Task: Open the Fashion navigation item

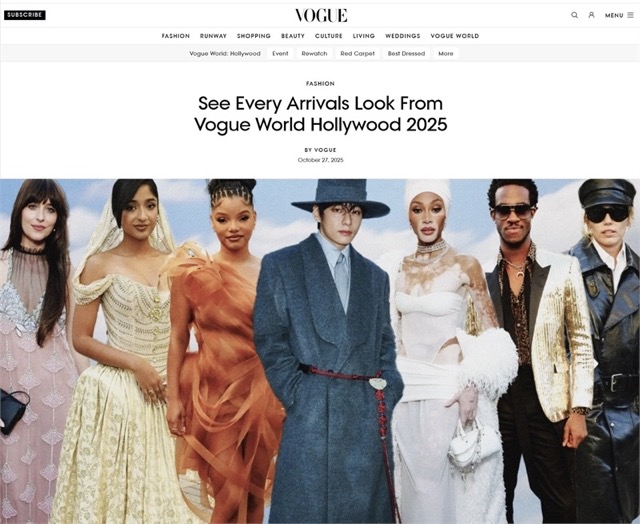Action: click(x=176, y=36)
